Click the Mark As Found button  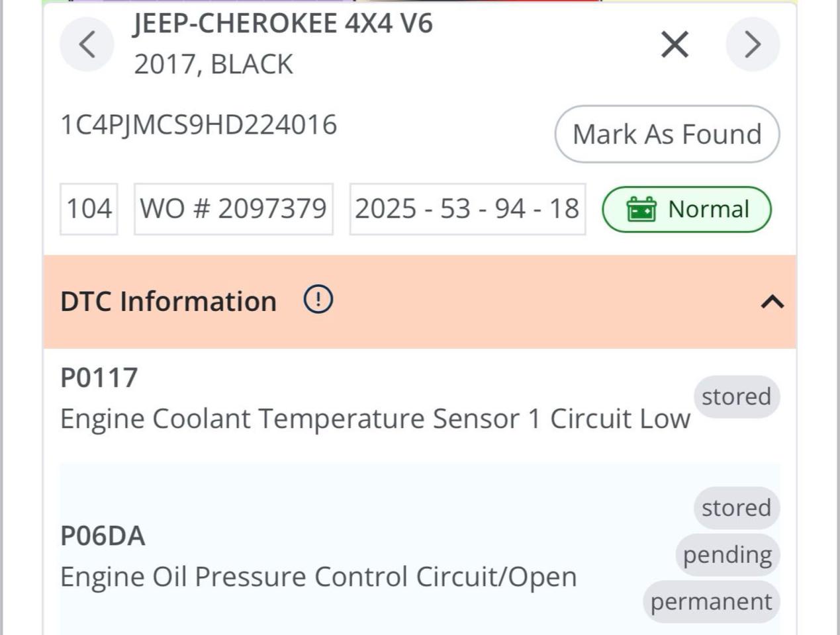click(x=667, y=134)
